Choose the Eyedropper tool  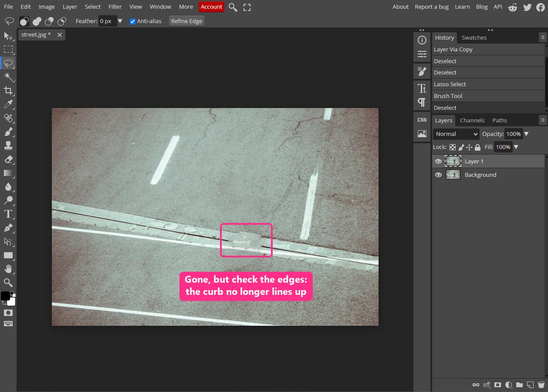[x=8, y=105]
